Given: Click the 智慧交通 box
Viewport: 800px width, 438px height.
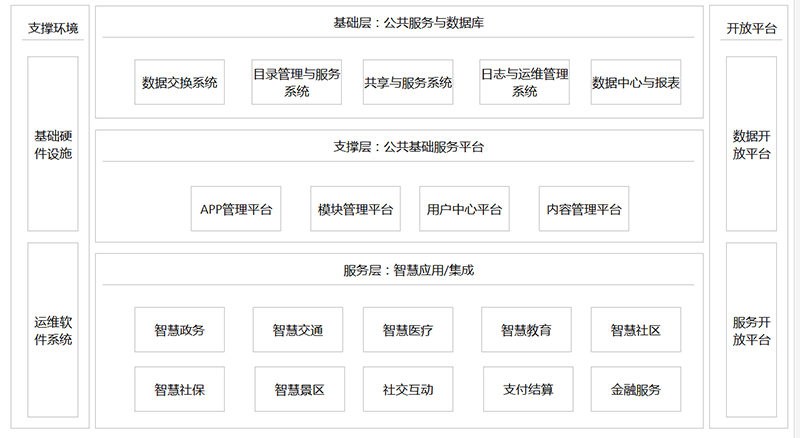Looking at the screenshot, I should [x=298, y=329].
